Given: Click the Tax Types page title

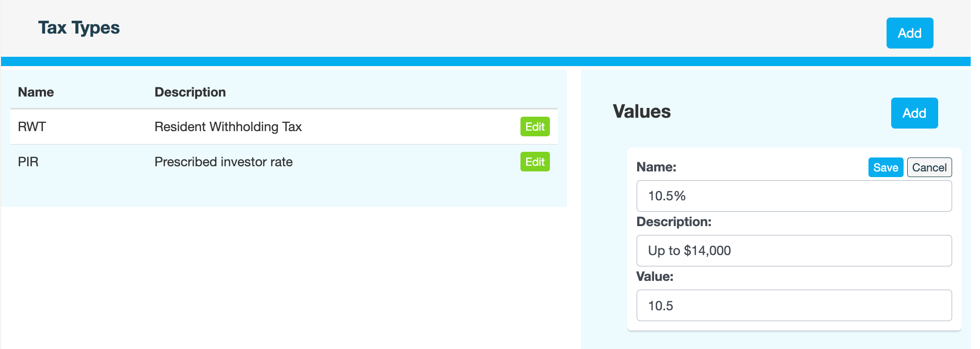Looking at the screenshot, I should click(x=79, y=28).
